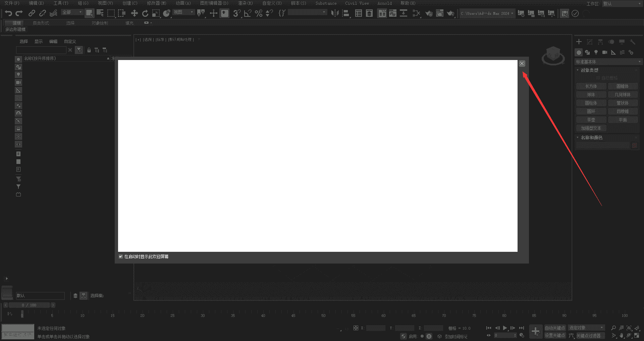
Task: Toggle display geometry filter in Scene Explorer
Action: [18, 59]
